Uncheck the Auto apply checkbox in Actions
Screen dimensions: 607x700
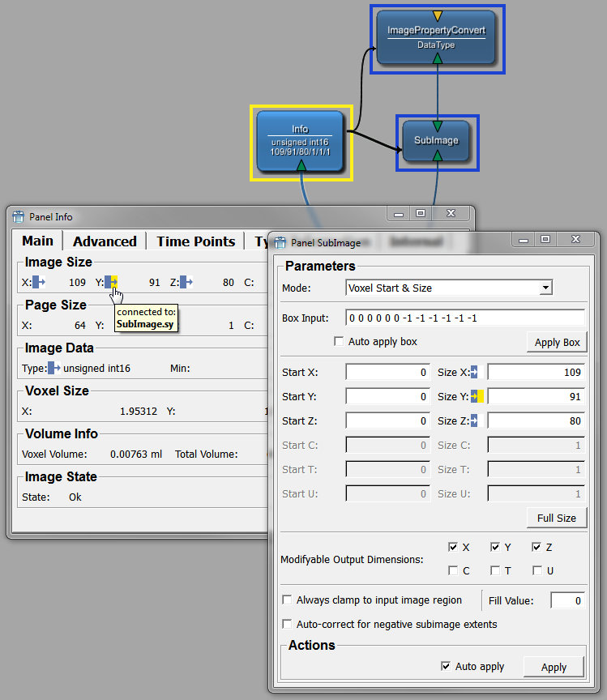coord(445,666)
